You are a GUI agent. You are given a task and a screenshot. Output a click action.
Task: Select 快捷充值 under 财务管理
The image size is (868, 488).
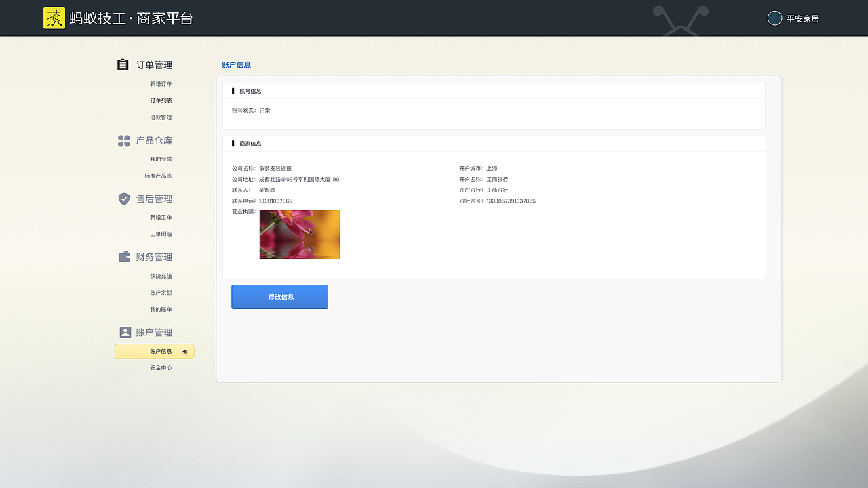[161, 276]
